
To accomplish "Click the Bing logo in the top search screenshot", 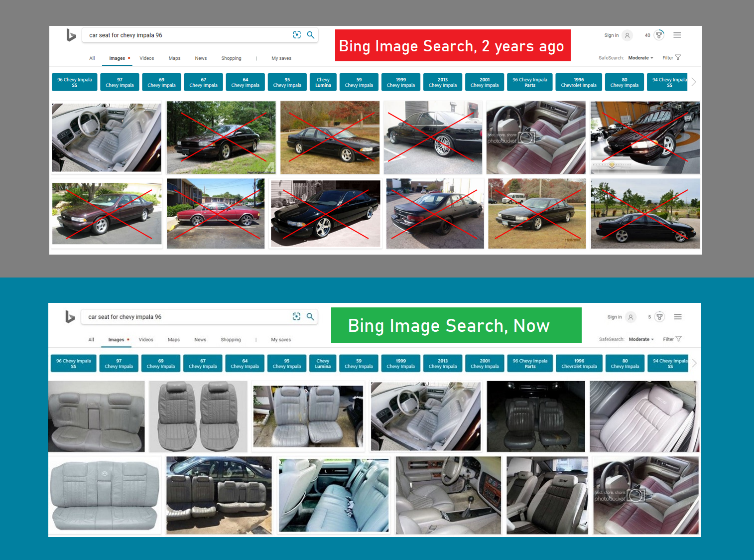I will 71,35.
